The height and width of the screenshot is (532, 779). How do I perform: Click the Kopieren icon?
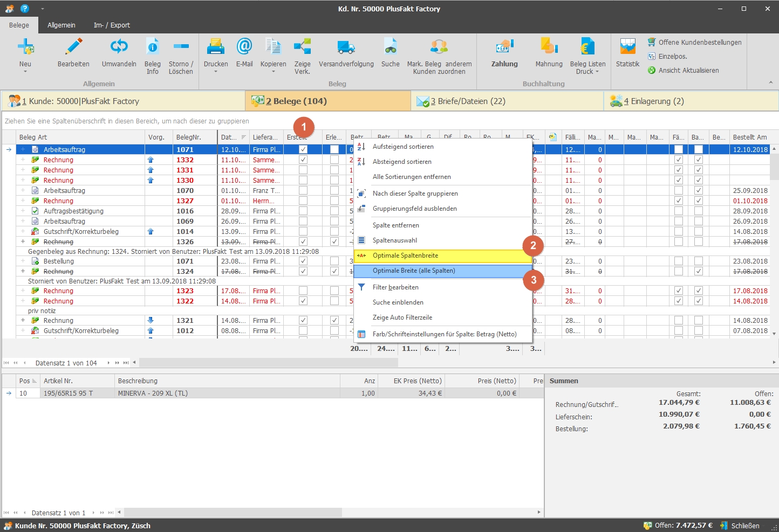coord(273,47)
